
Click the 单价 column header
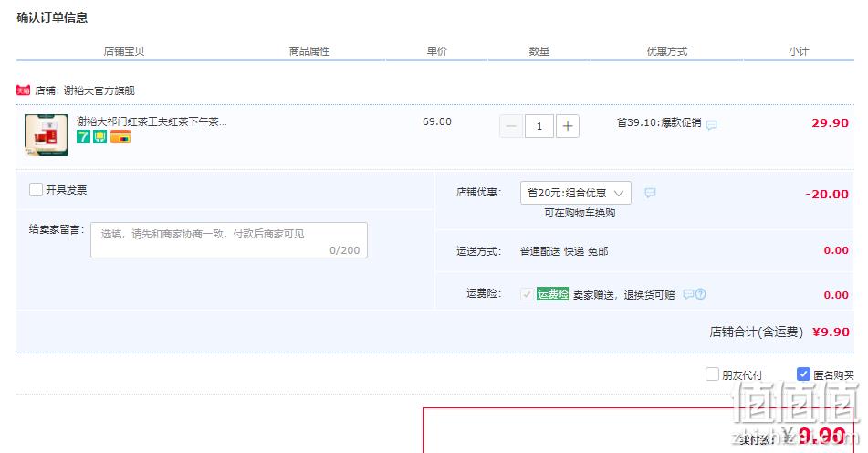[x=437, y=51]
